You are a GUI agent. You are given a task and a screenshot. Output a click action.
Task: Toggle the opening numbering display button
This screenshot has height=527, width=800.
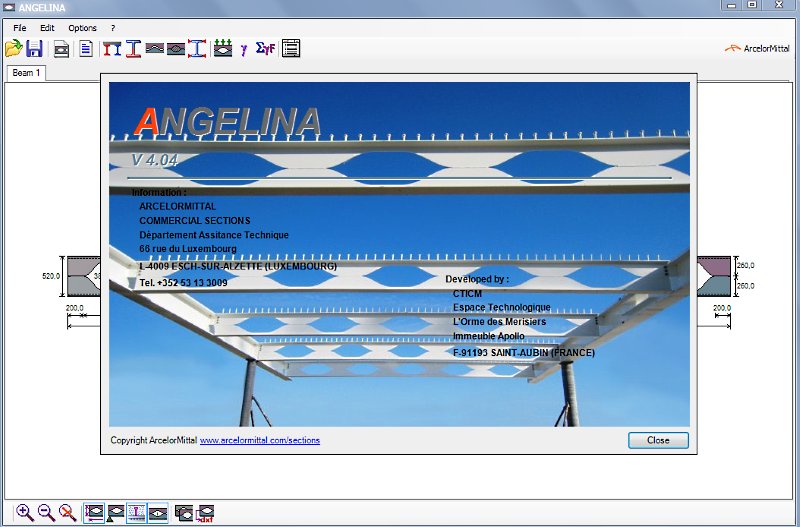[x=158, y=513]
